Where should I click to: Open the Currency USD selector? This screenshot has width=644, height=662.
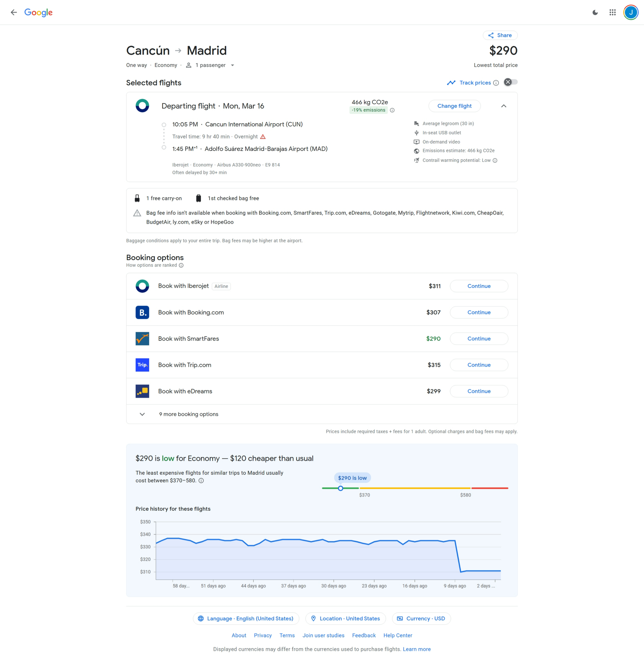point(421,619)
